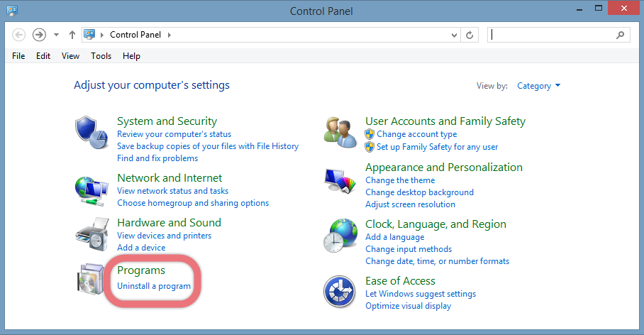The image size is (644, 335).
Task: Open the Tools menu
Action: click(x=101, y=56)
